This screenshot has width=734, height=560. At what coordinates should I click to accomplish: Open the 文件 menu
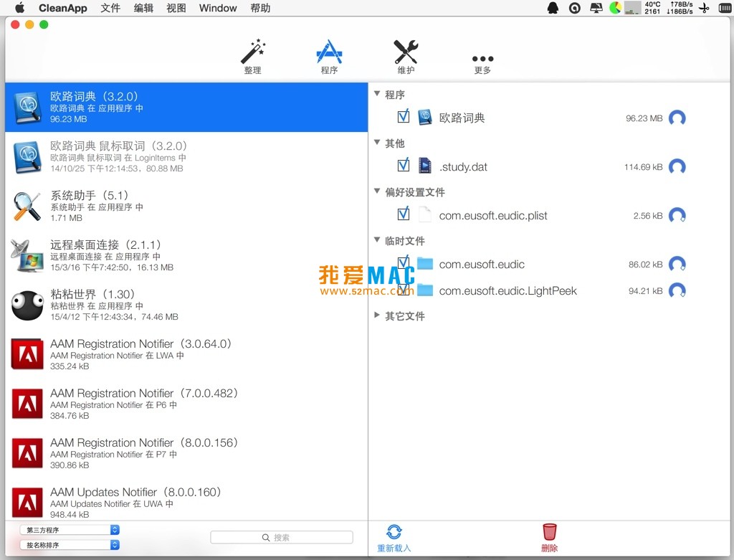[x=110, y=8]
